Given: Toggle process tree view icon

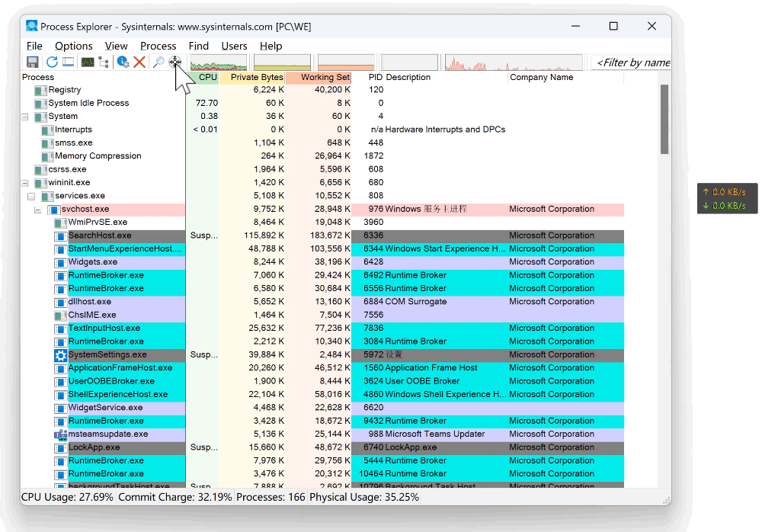Looking at the screenshot, I should pos(104,62).
